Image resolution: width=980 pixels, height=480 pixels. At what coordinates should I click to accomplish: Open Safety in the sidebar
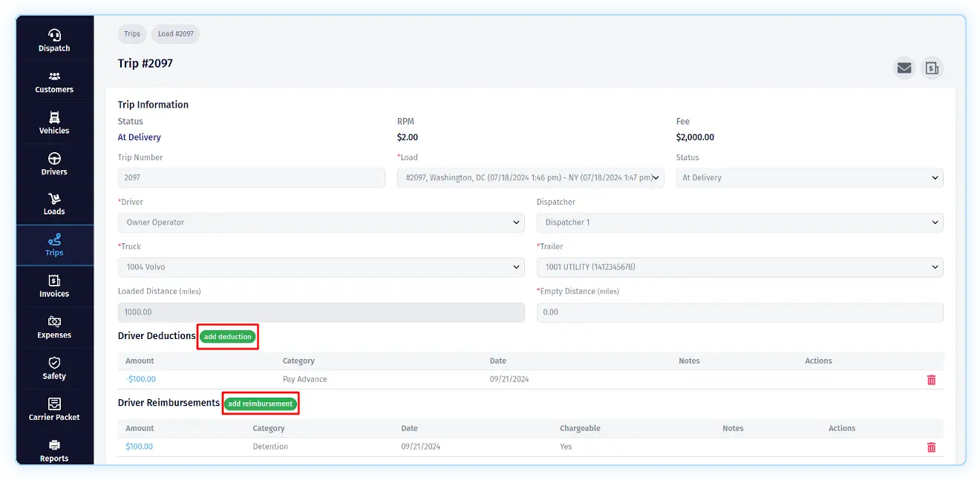[54, 369]
